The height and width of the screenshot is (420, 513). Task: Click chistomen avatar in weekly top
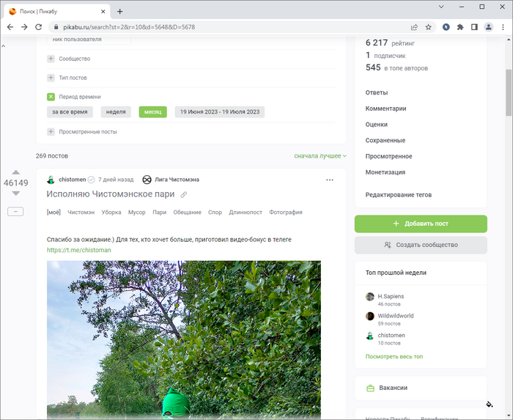(369, 336)
